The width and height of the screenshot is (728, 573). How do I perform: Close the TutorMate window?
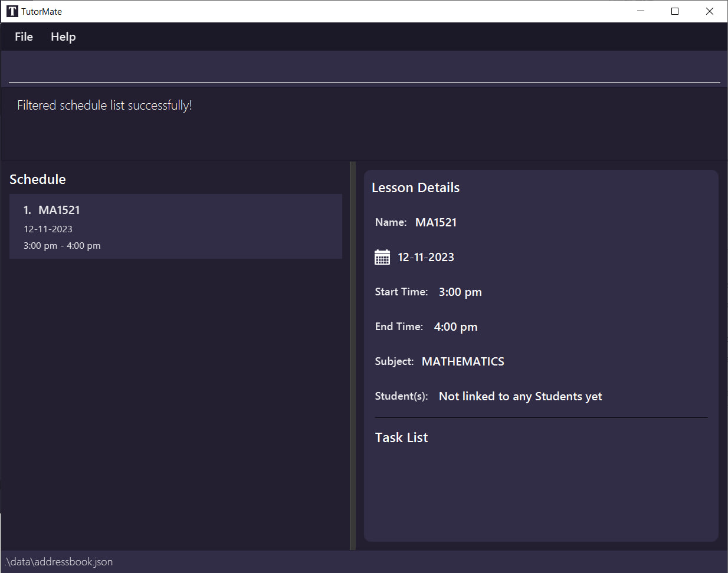pos(710,11)
